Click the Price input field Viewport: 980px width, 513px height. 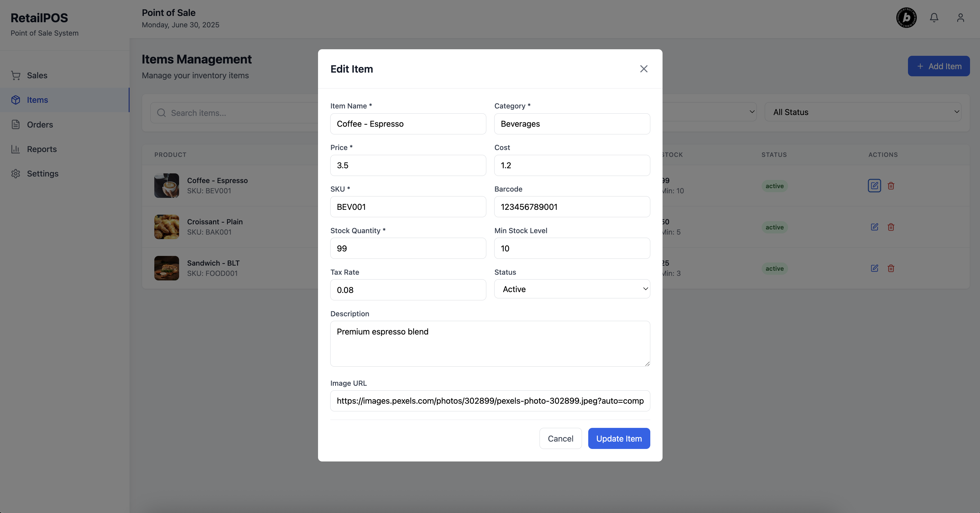[x=408, y=165]
